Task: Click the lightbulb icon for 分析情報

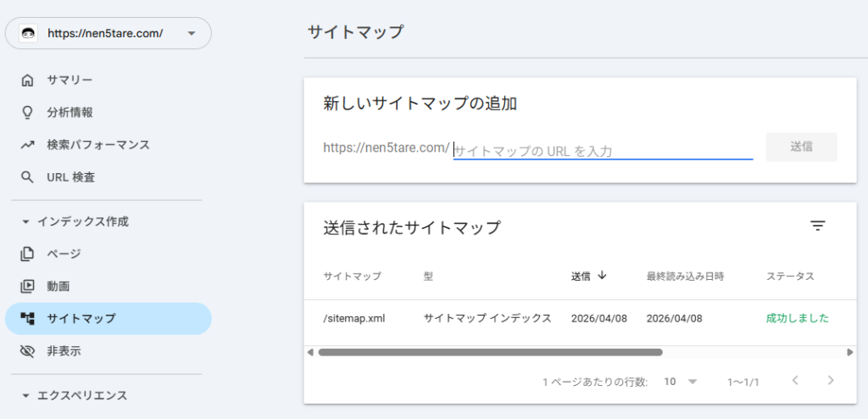Action: click(x=28, y=113)
